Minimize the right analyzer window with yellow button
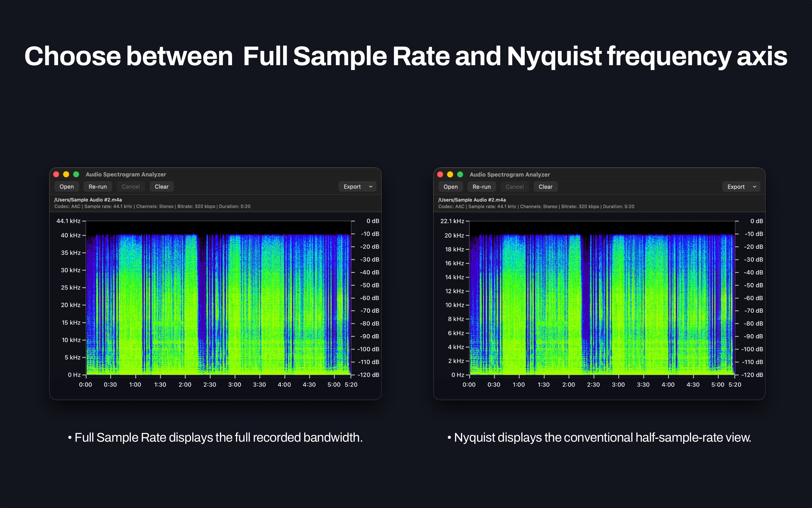812x508 pixels. tap(450, 174)
